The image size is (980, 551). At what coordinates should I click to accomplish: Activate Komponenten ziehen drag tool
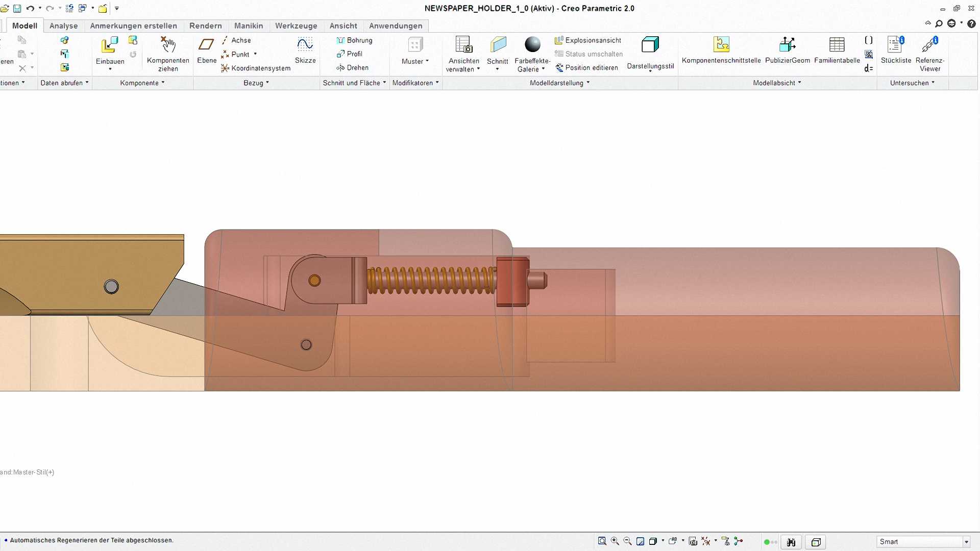[168, 54]
